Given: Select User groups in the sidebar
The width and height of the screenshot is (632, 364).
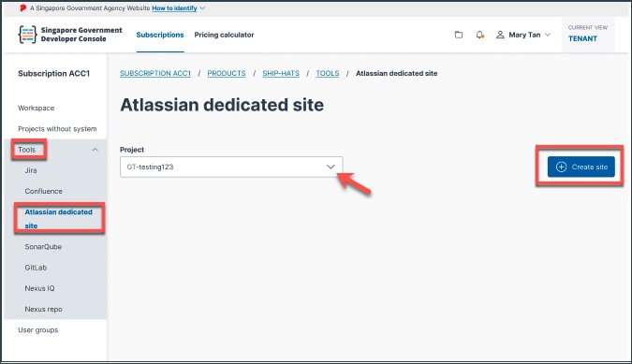Looking at the screenshot, I should [37, 330].
